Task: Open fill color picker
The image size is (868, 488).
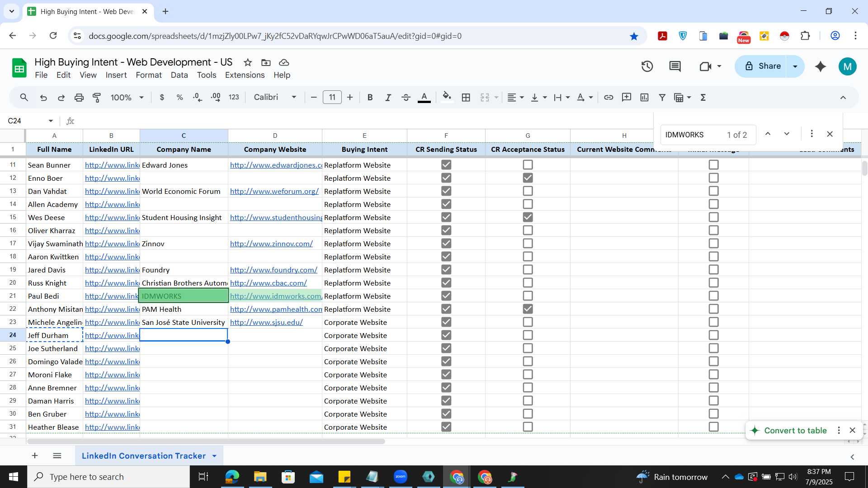Action: click(x=447, y=98)
